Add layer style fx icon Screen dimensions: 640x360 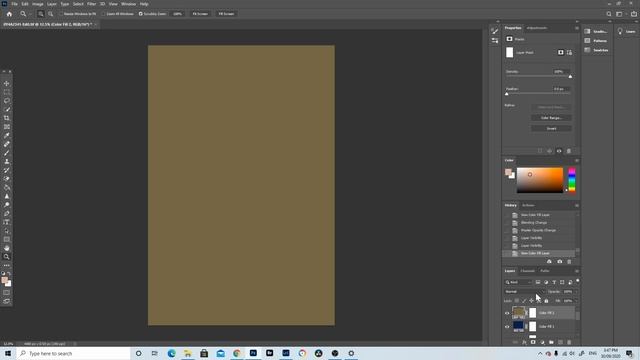524,342
